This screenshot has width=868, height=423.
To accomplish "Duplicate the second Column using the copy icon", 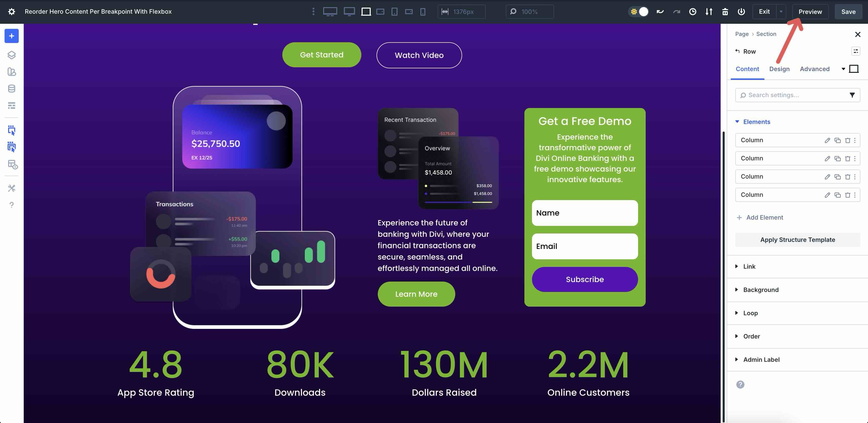I will click(x=838, y=158).
